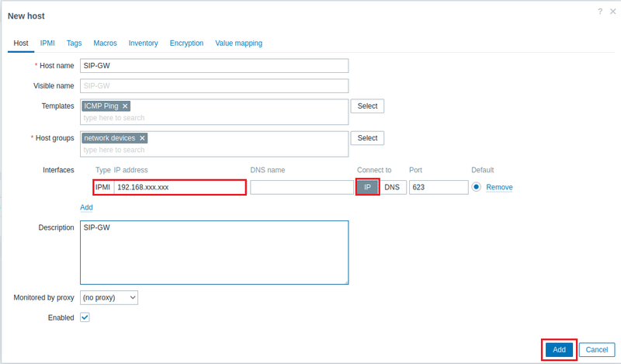Click the Description text area
The width and height of the screenshot is (621, 364).
click(x=214, y=253)
